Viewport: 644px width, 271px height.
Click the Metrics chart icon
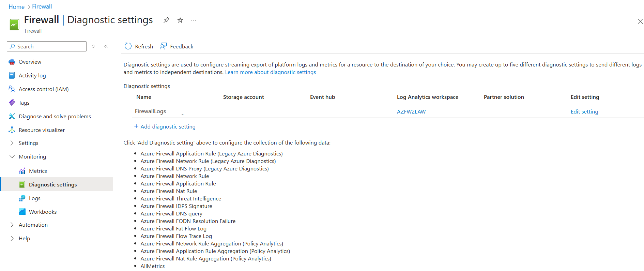coord(22,171)
